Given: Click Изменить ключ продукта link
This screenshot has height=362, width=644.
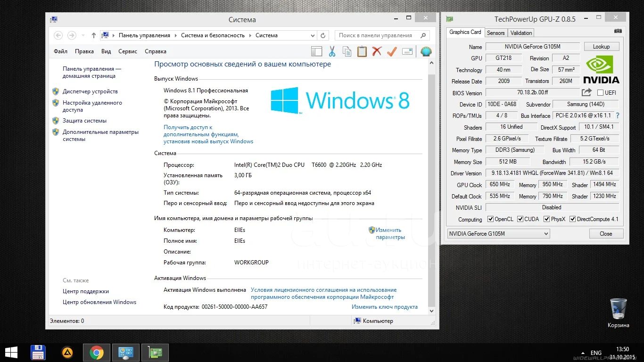Looking at the screenshot, I should click(385, 307).
